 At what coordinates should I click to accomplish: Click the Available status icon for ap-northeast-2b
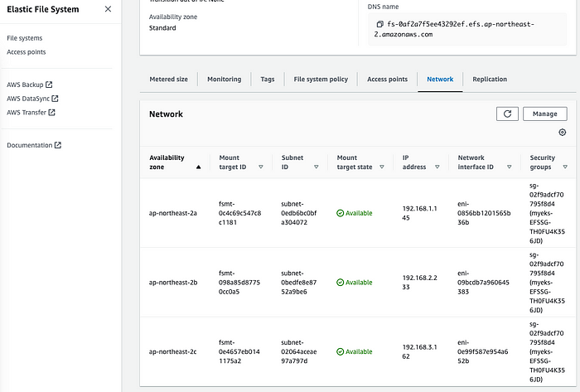click(341, 283)
